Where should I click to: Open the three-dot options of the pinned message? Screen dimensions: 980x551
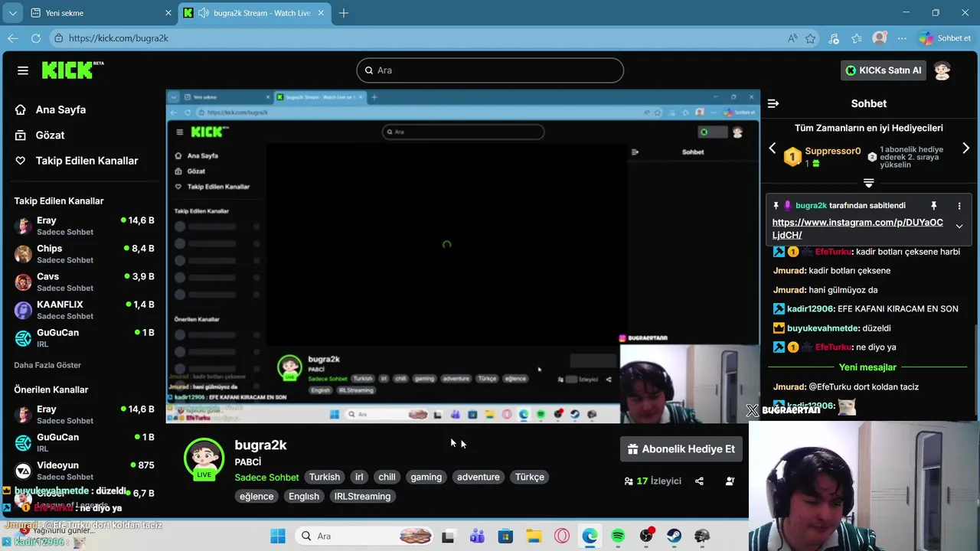(x=959, y=206)
